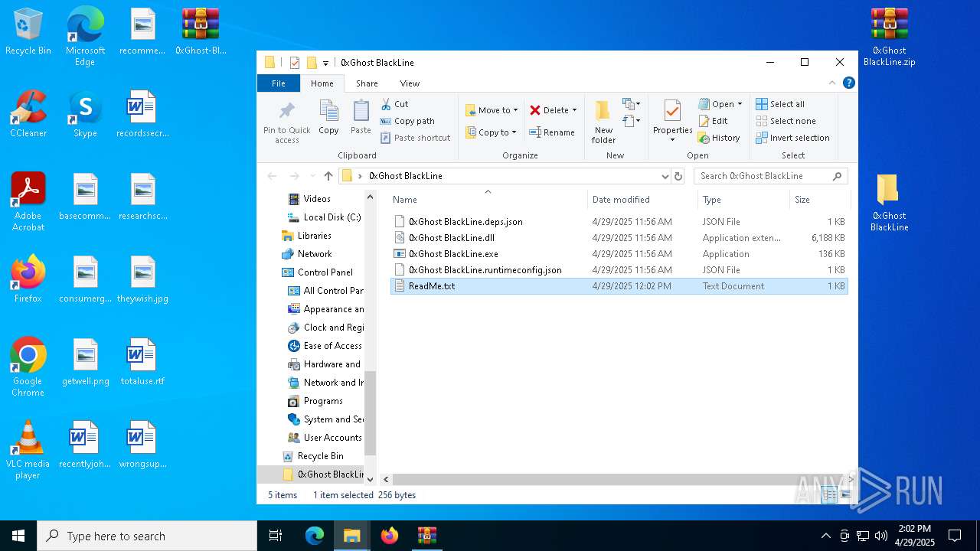The width and height of the screenshot is (980, 551).
Task: Click Invert selection in ribbon
Action: pyautogui.click(x=793, y=138)
